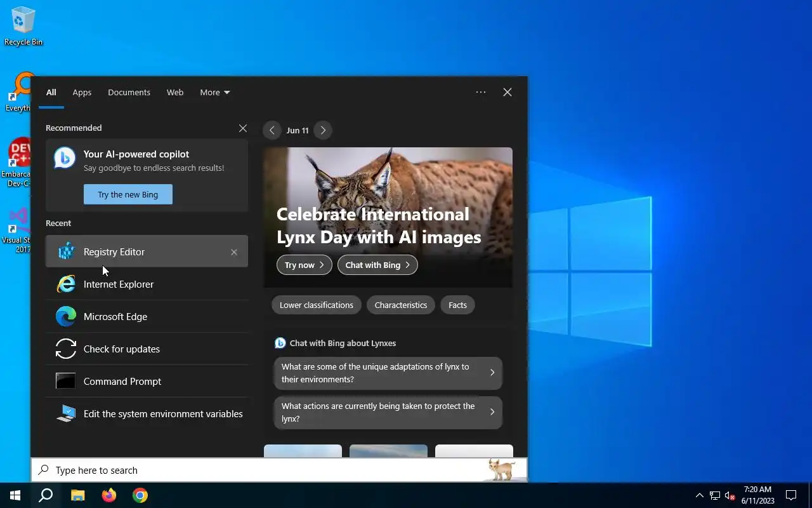Go to next day after Jun 11
Screen dimensions: 812x508
click(x=323, y=130)
